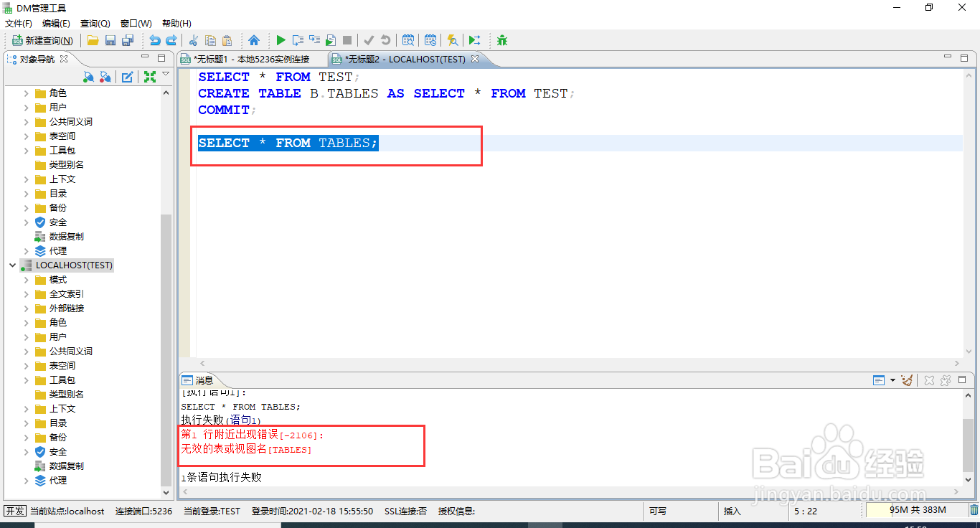Viewport: 980px width, 528px height.
Task: Maximize the 对象导航 navigator panel
Action: tap(161, 59)
